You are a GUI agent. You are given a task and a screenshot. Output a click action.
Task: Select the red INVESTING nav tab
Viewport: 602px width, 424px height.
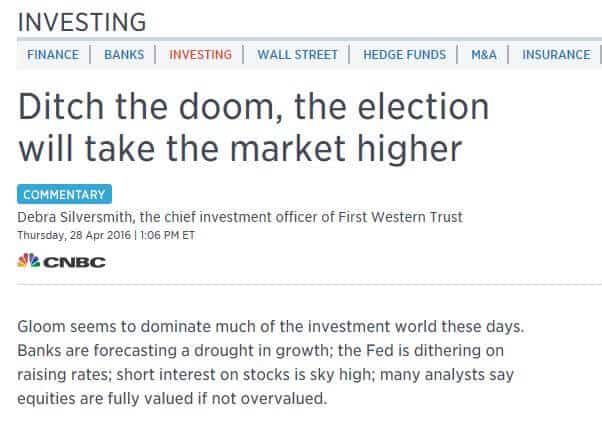(200, 55)
